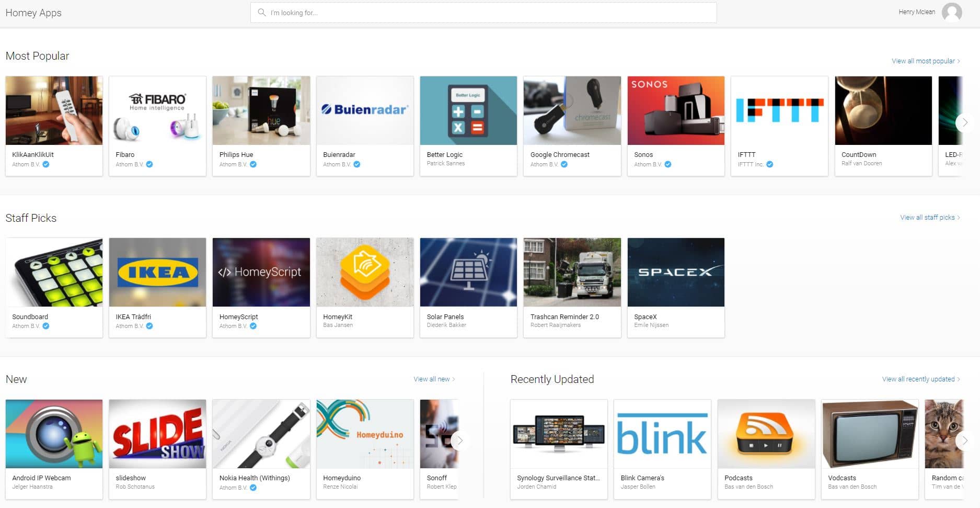Viewport: 980px width, 508px height.
Task: Click verified badge under Google Chromecast
Action: (x=564, y=164)
